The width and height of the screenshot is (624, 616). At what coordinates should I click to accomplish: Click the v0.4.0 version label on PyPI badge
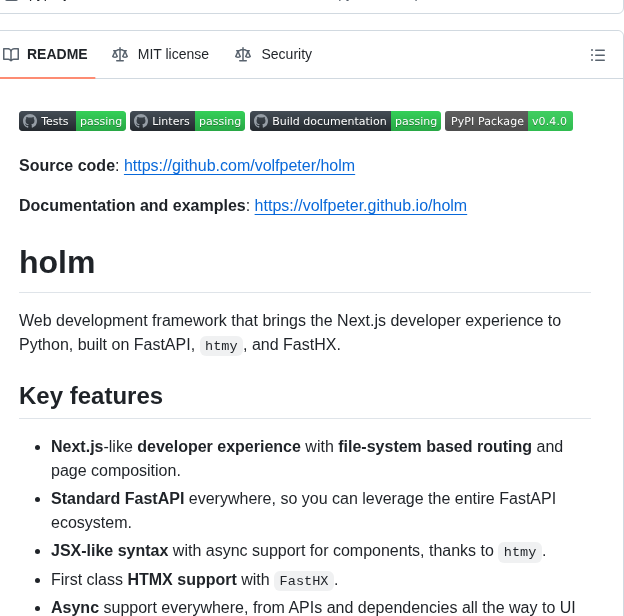coord(549,121)
